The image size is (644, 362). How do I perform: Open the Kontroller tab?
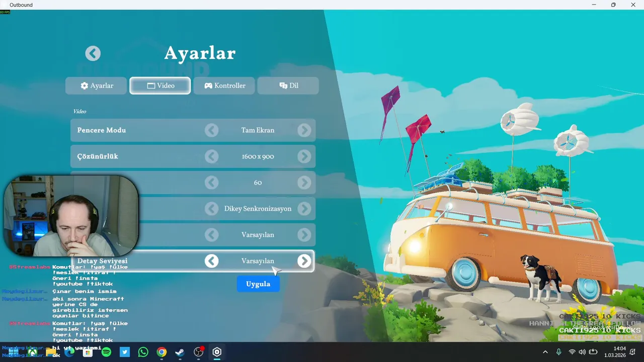pos(224,85)
